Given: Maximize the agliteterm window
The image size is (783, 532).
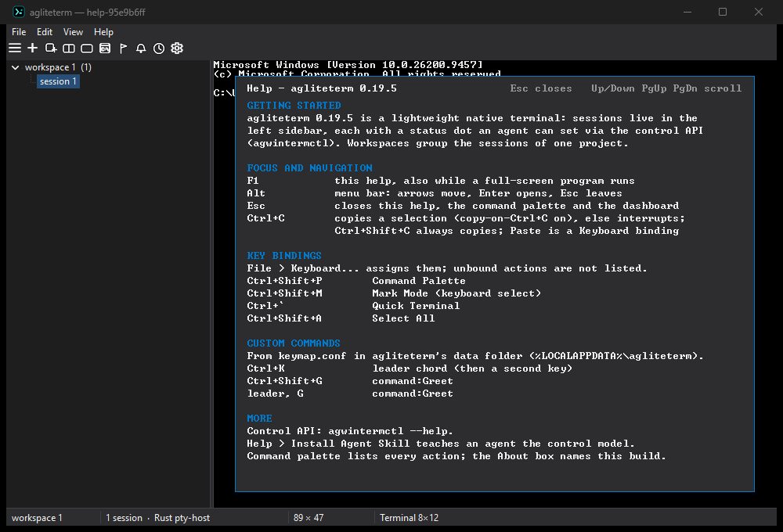Looking at the screenshot, I should pyautogui.click(x=723, y=12).
